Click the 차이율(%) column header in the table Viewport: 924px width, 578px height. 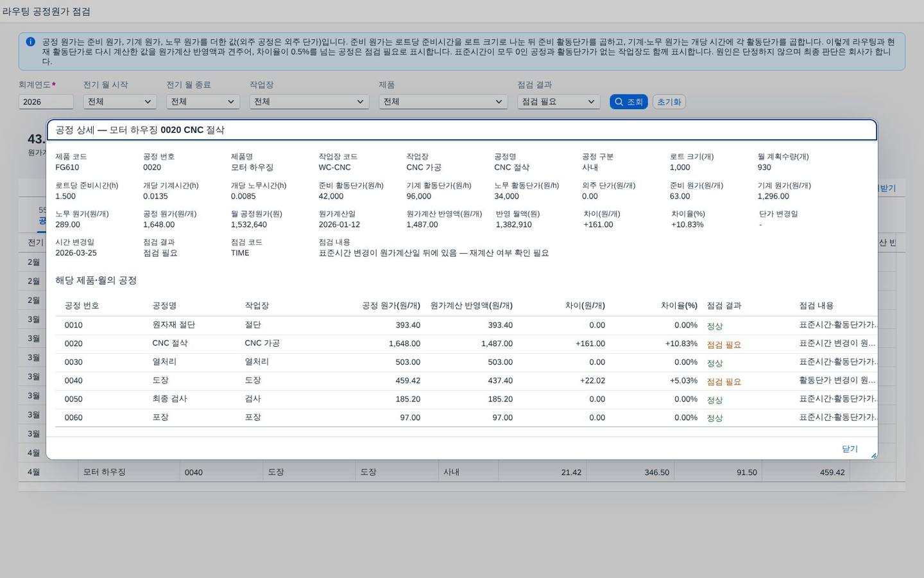tap(679, 306)
